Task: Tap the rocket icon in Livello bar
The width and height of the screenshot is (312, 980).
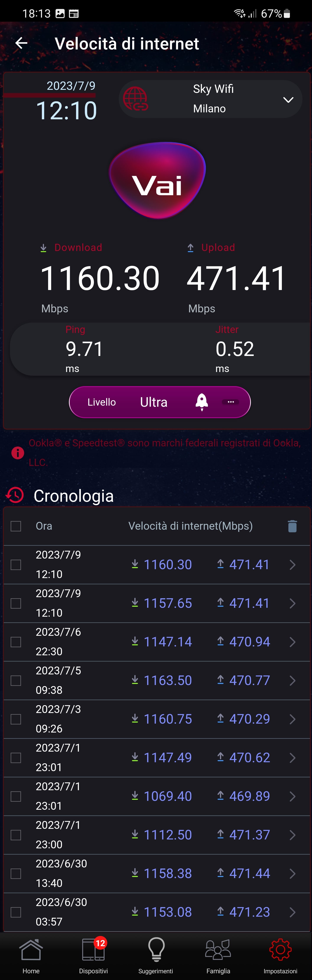Action: pyautogui.click(x=202, y=402)
